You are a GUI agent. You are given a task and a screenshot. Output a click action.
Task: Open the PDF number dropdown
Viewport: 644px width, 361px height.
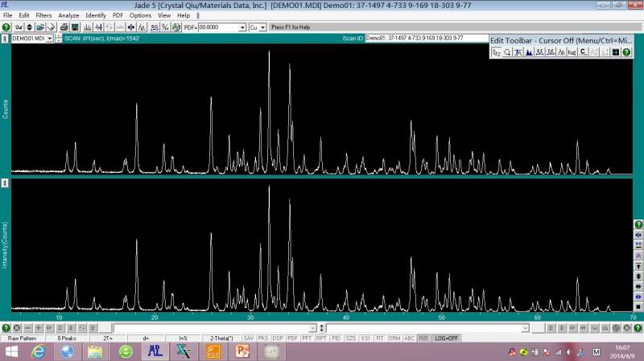click(242, 27)
